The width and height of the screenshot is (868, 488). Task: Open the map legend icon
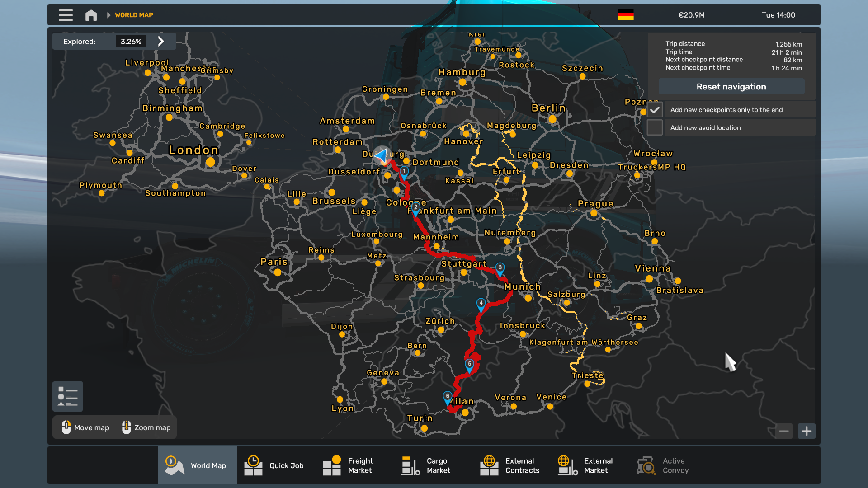(68, 396)
